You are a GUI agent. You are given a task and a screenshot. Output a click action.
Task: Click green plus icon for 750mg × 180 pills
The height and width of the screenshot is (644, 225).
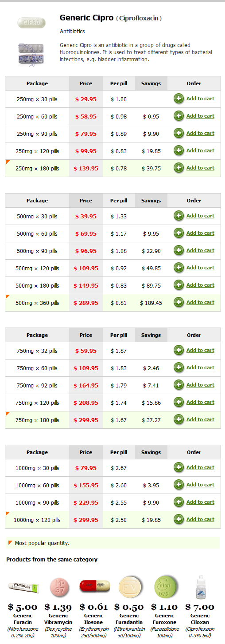coord(179,419)
